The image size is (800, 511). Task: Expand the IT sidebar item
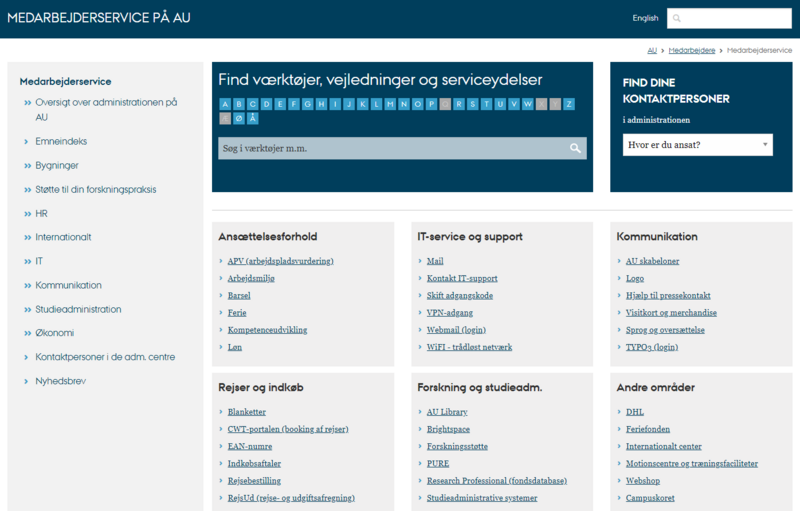click(x=28, y=262)
